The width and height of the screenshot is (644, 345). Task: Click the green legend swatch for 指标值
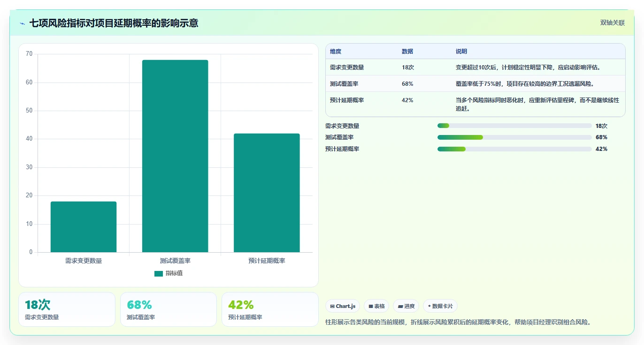pyautogui.click(x=159, y=273)
